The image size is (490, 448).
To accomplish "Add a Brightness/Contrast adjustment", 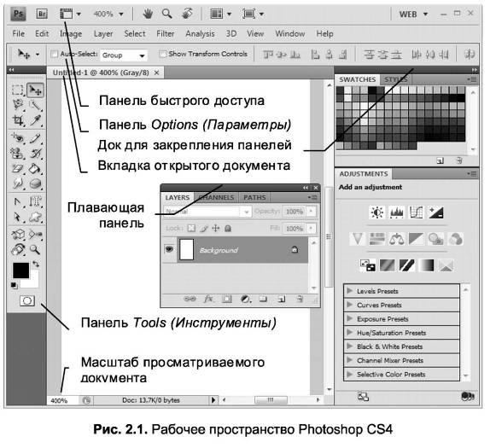I will tap(376, 212).
